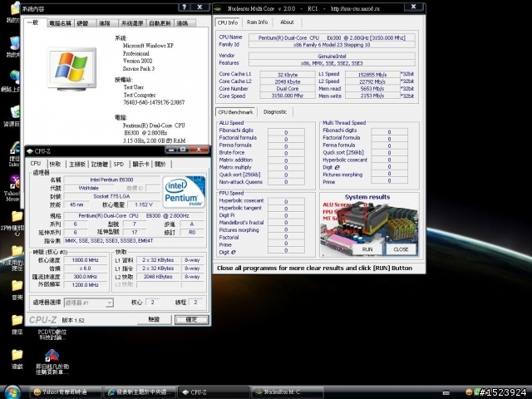Viewport: 532px width, 399px height.
Task: Click the 驗證 button in CPU-Z
Action: [x=154, y=319]
